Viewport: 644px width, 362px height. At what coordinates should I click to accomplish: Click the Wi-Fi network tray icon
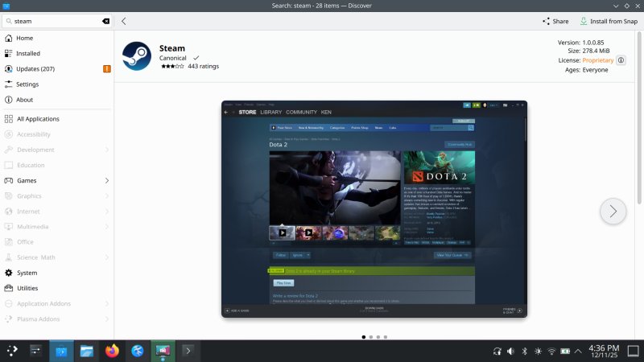click(551, 352)
